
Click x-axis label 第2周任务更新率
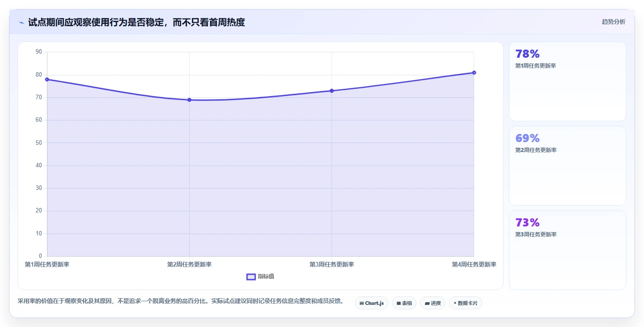pyautogui.click(x=189, y=265)
